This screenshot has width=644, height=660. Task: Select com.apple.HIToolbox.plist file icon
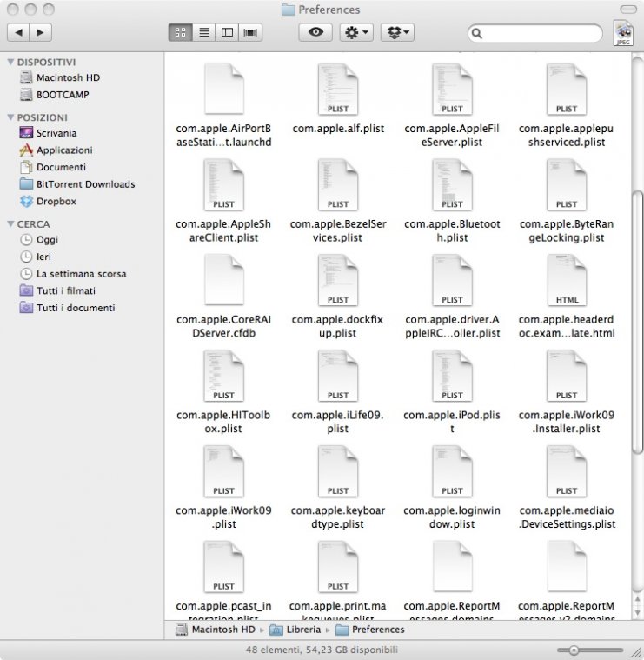223,376
